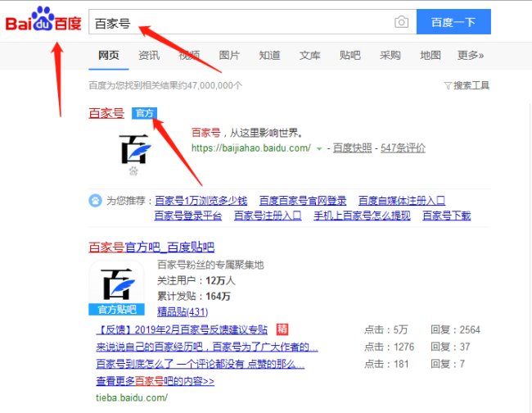Open the 采购 tab
This screenshot has width=532, height=413.
pyautogui.click(x=390, y=55)
